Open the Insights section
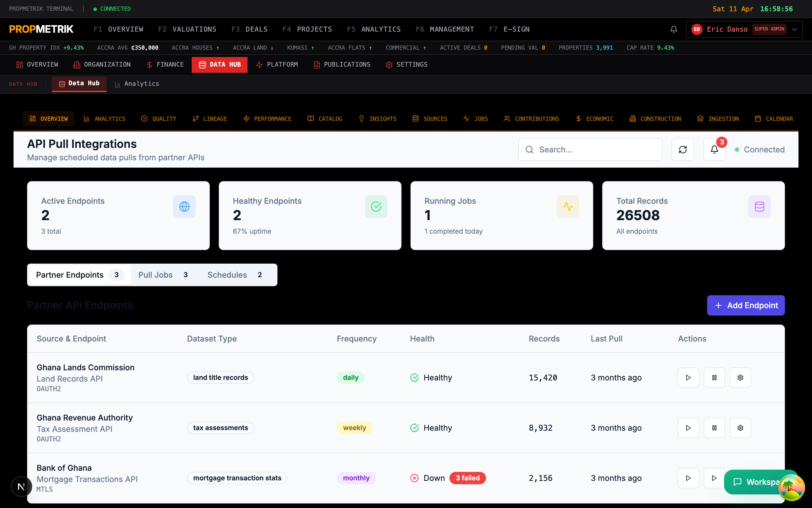 click(378, 119)
